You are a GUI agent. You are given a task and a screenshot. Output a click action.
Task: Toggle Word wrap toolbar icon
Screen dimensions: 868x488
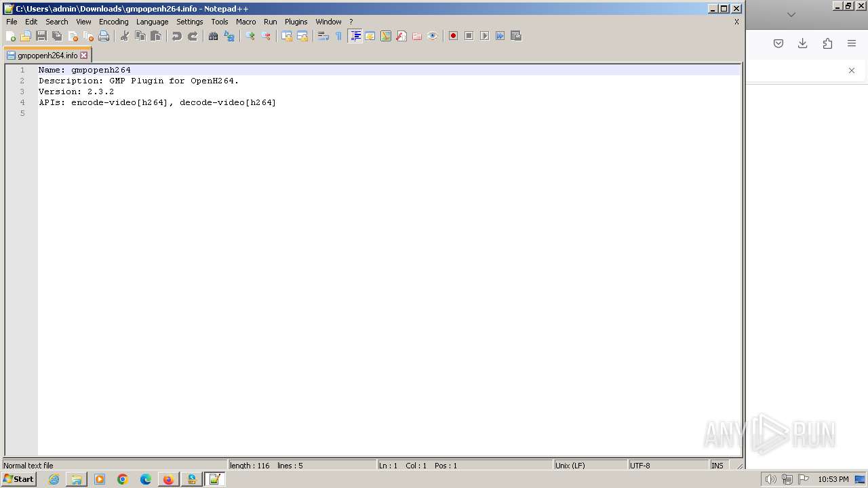[323, 36]
